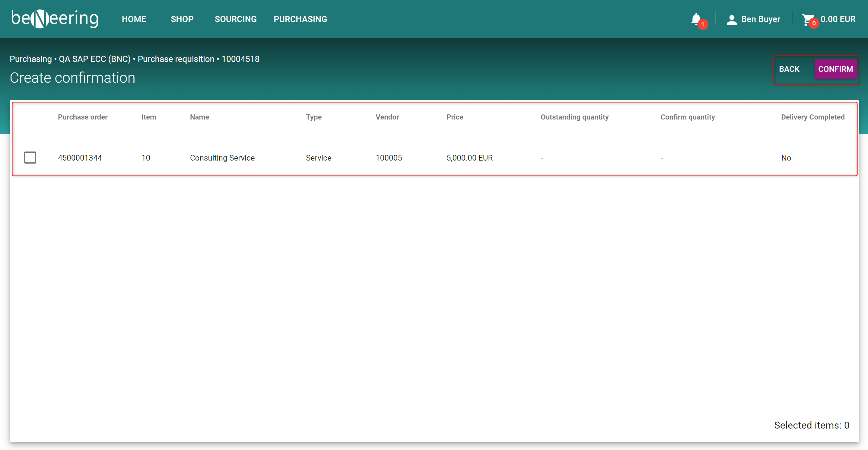The height and width of the screenshot is (450, 868).
Task: Click the Purchasing breadcrumb link
Action: (30, 59)
